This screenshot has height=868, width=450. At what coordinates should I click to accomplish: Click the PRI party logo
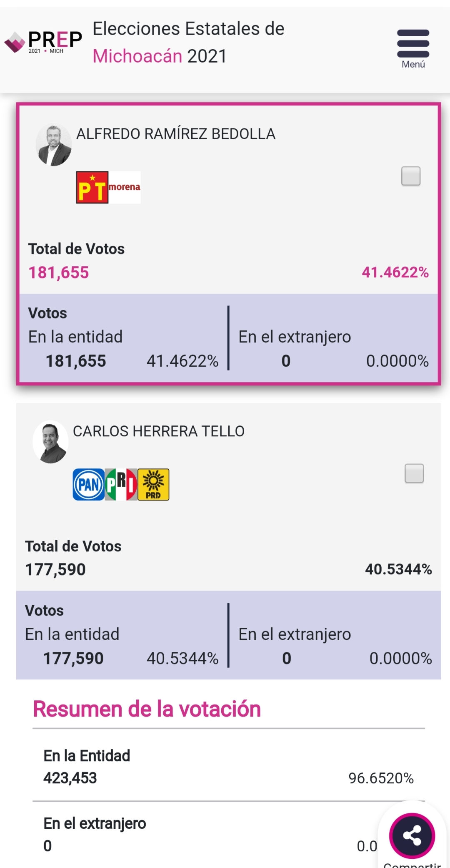121,485
